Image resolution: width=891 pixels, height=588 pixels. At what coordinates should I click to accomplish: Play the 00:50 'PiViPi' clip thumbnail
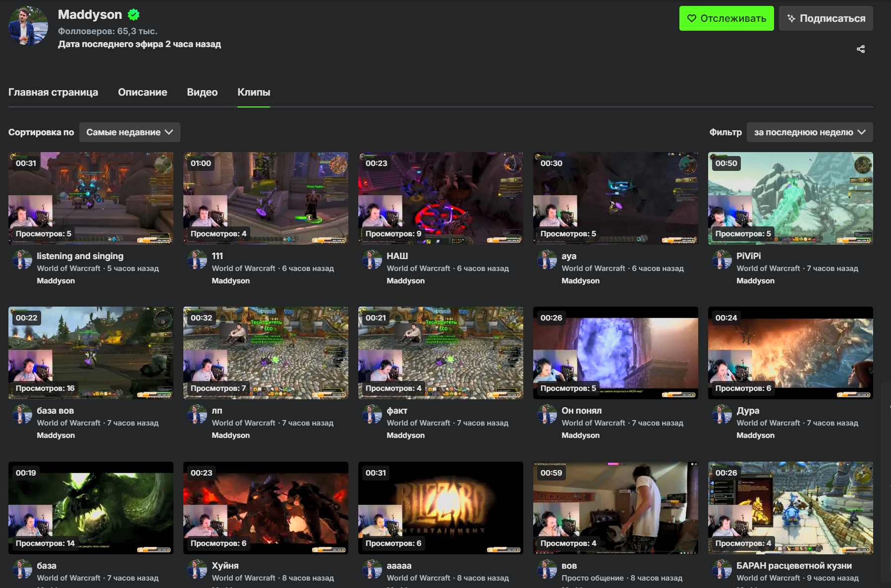pos(790,198)
